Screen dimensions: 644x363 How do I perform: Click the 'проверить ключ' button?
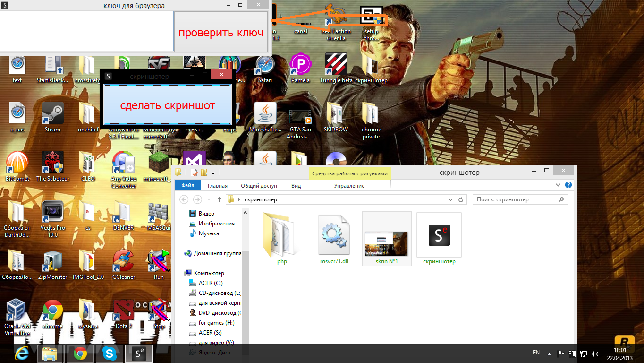(221, 32)
